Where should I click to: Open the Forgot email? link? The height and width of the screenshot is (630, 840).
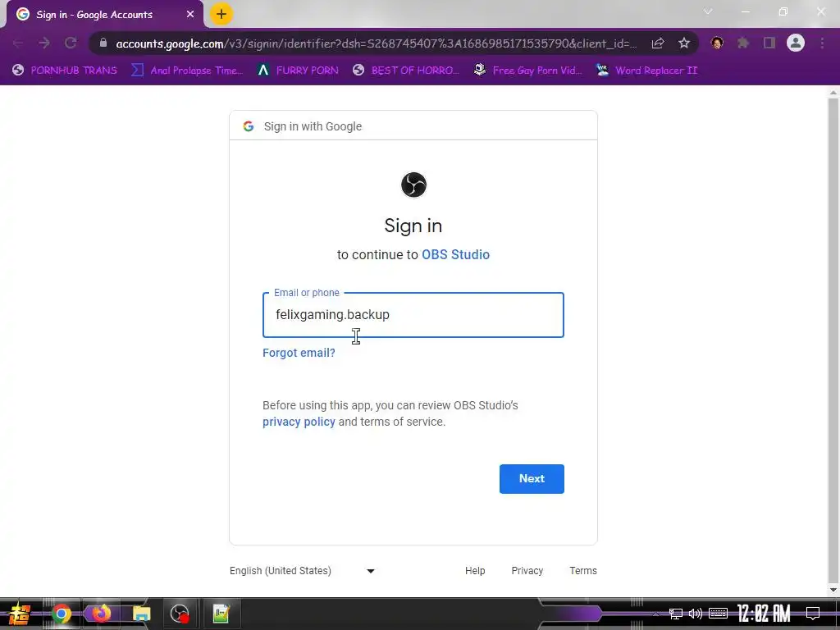[299, 353]
